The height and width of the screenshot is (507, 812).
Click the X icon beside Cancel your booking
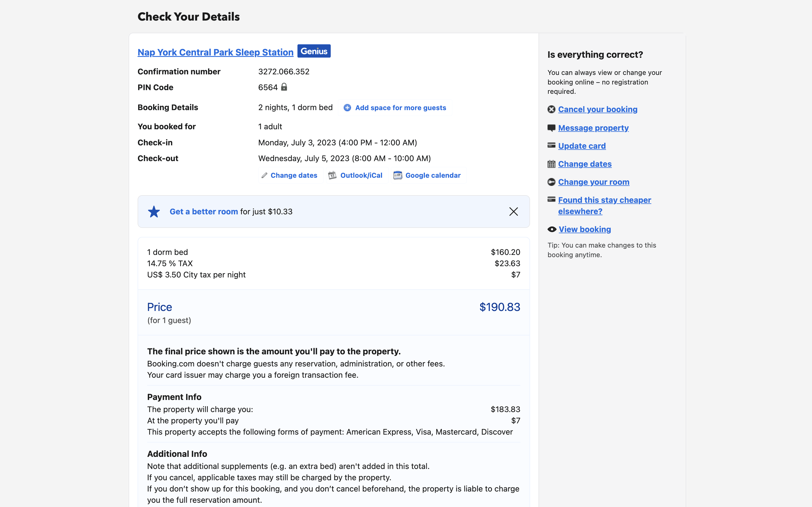pos(551,109)
